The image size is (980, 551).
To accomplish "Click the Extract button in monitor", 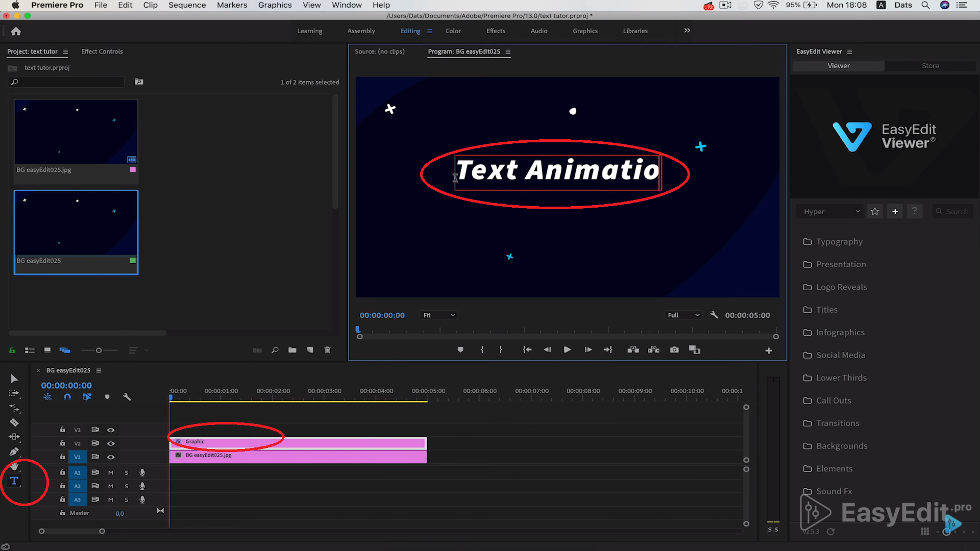I will click(653, 349).
